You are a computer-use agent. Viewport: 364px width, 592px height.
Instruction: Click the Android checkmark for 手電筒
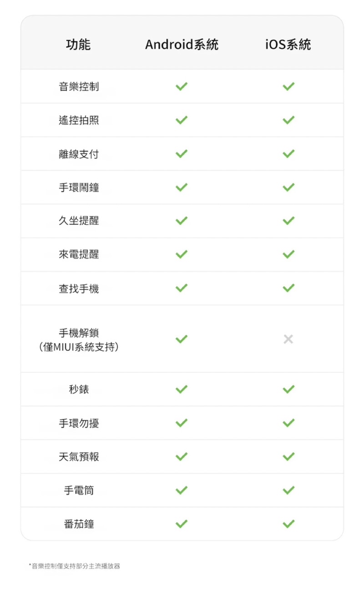[x=182, y=491]
